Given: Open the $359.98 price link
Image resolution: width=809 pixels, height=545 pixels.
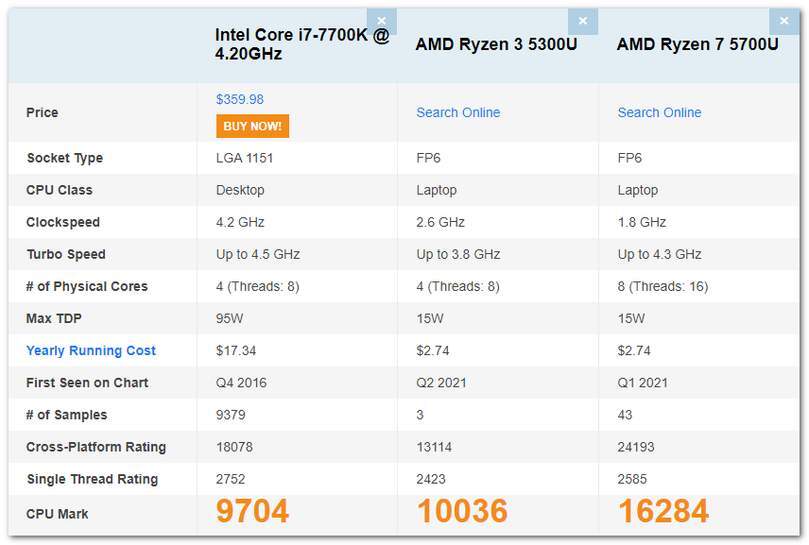Looking at the screenshot, I should (x=240, y=99).
